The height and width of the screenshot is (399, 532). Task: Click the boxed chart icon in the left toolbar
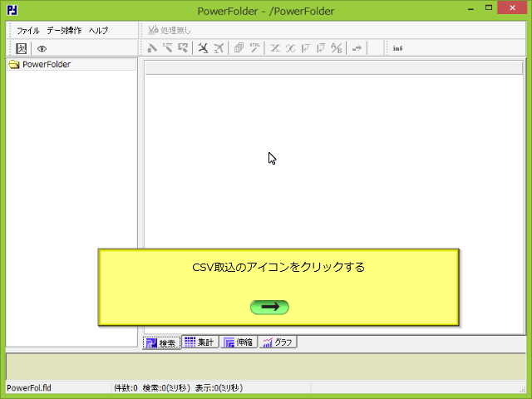coord(22,48)
